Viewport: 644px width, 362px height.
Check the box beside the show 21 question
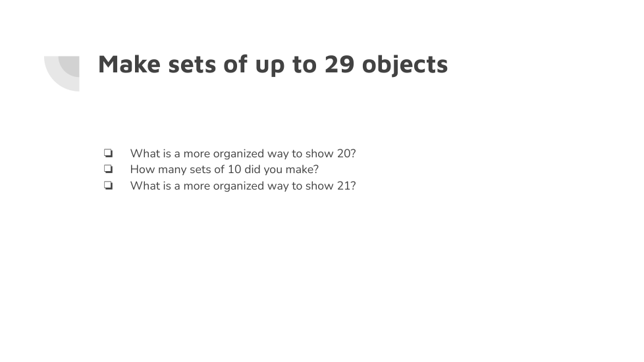click(108, 186)
